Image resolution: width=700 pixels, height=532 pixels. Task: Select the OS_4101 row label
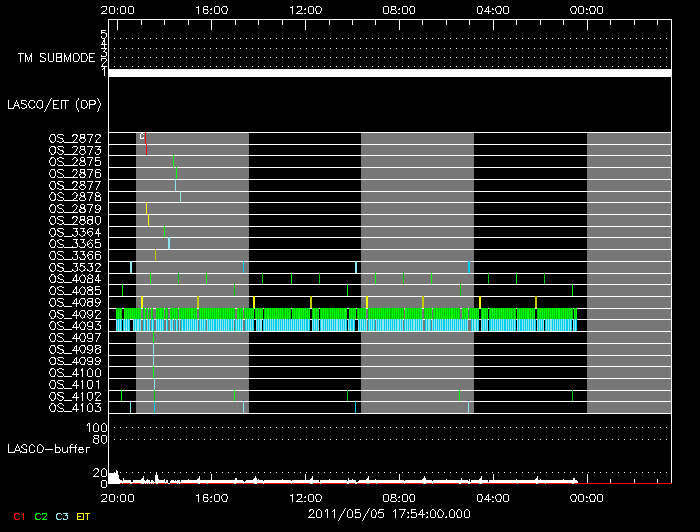click(75, 384)
